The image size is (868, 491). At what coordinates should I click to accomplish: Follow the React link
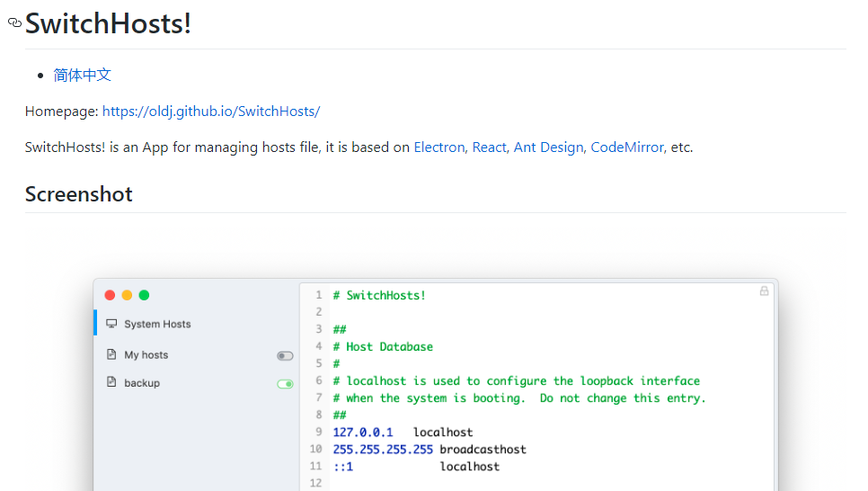tap(489, 147)
